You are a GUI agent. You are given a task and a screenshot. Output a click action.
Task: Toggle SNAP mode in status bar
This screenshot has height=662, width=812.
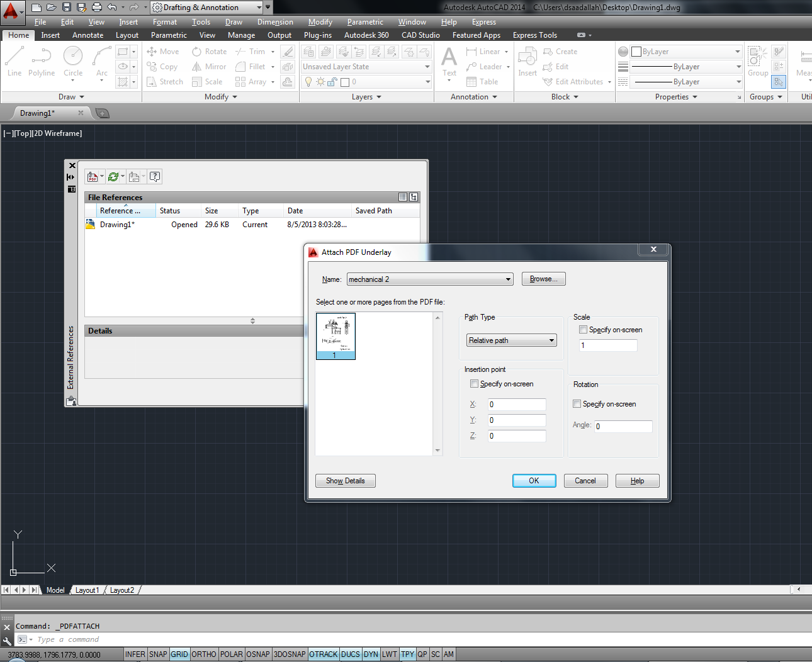(x=158, y=654)
